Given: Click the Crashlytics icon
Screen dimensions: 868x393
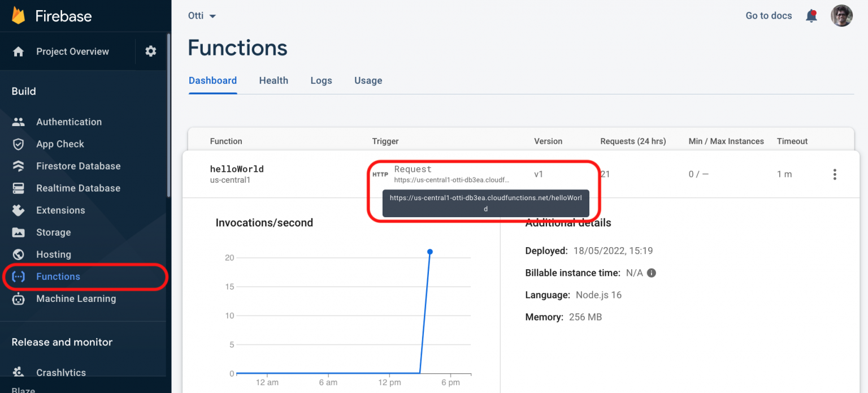Looking at the screenshot, I should 19,372.
